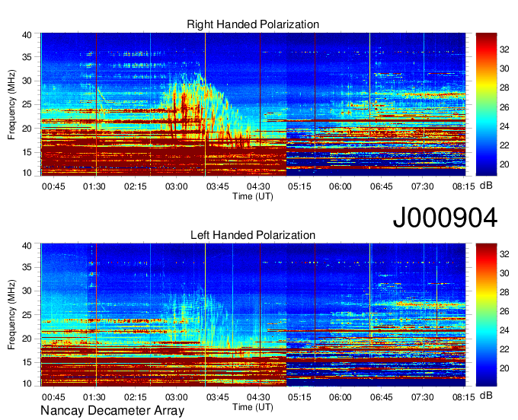The width and height of the screenshot is (518, 420).
Task: Click the 'Right Handed Polarization' plot title
Action: [253, 24]
